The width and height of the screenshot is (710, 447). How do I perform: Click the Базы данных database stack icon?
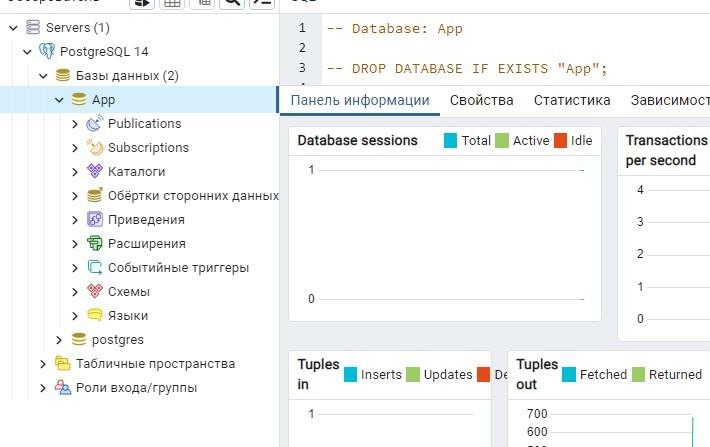62,75
